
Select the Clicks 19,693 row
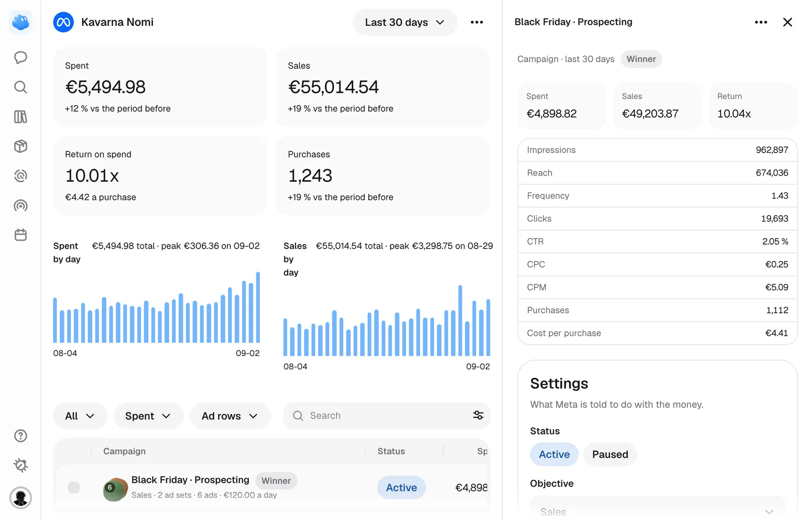coord(657,218)
